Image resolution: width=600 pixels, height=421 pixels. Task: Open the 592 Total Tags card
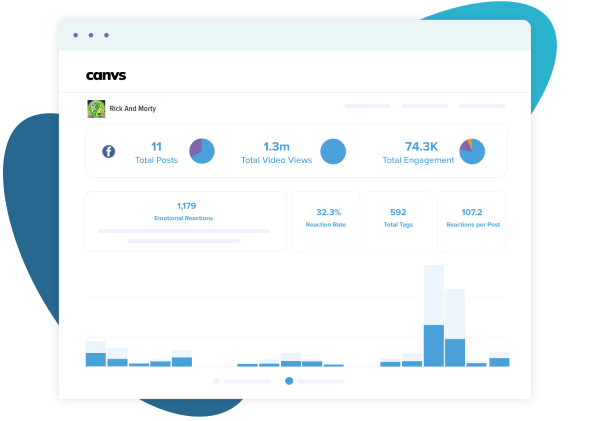point(398,222)
